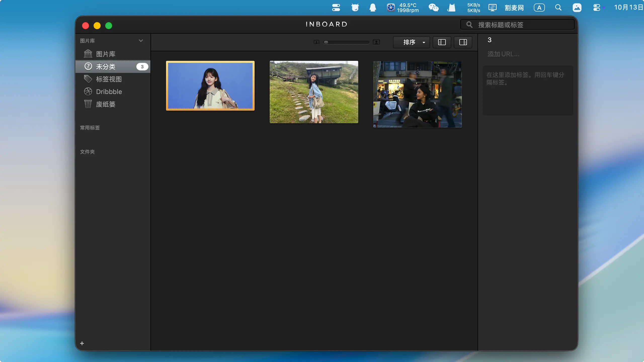This screenshot has height=362, width=644.
Task: Click the small thumbnail size icon
Action: (316, 42)
